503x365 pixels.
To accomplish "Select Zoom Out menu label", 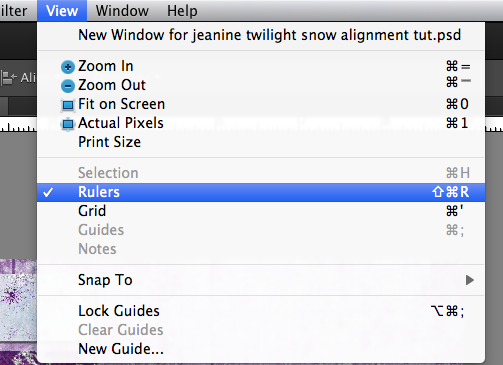I will click(x=112, y=85).
